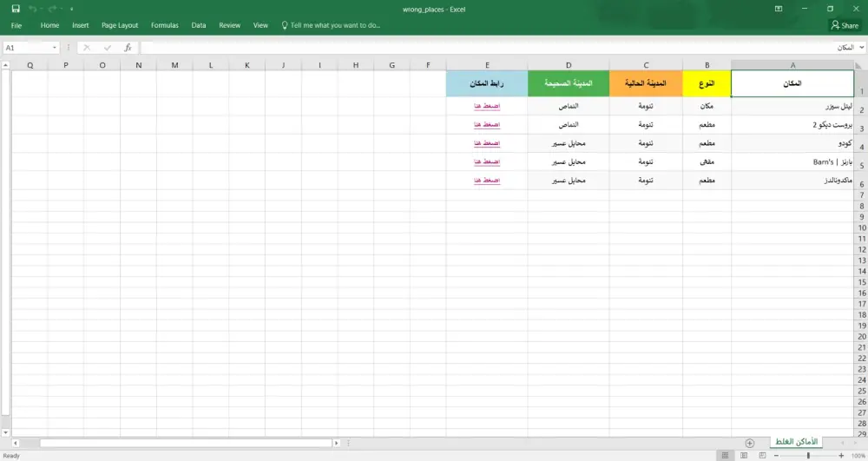Select column B header
Viewport: 868px width, 461px height.
[x=707, y=65]
